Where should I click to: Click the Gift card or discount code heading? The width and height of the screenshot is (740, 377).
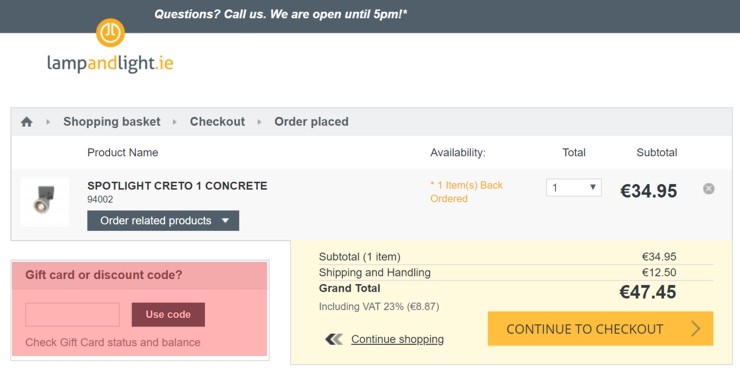pos(104,275)
